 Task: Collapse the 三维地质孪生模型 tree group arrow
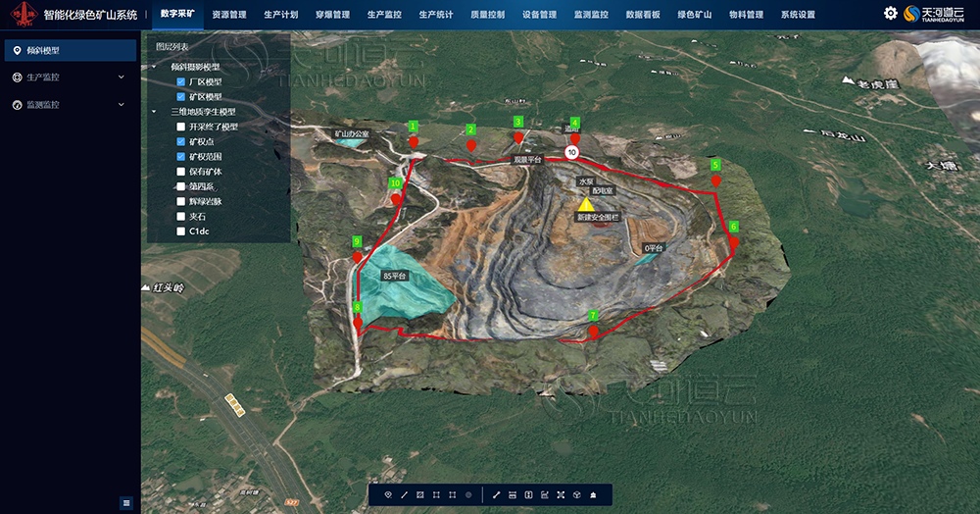[155, 112]
